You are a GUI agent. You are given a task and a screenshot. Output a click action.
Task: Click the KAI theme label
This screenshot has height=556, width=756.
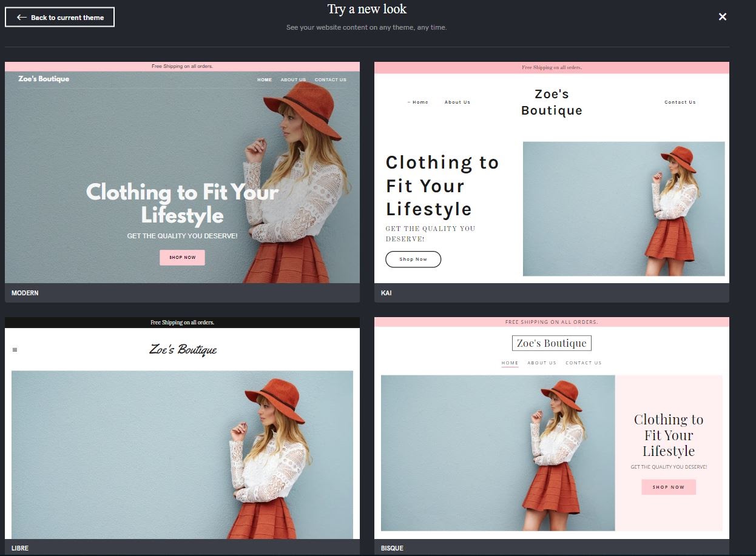click(x=386, y=293)
